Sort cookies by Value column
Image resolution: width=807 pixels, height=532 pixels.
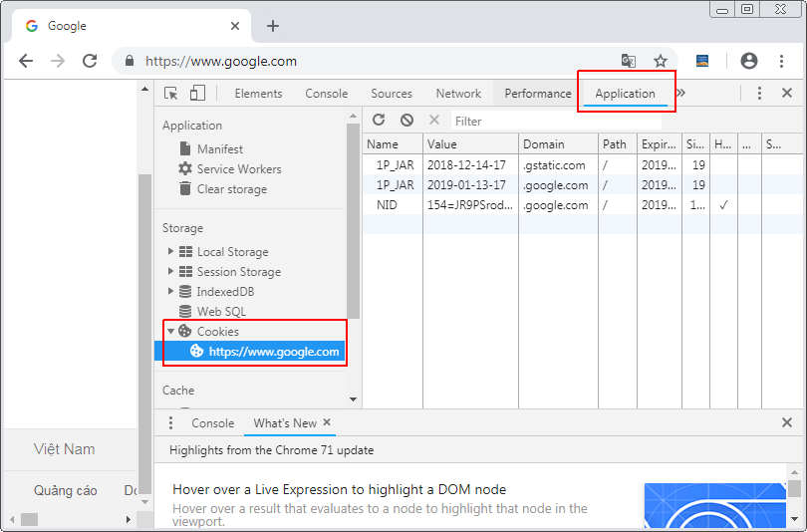click(470, 144)
